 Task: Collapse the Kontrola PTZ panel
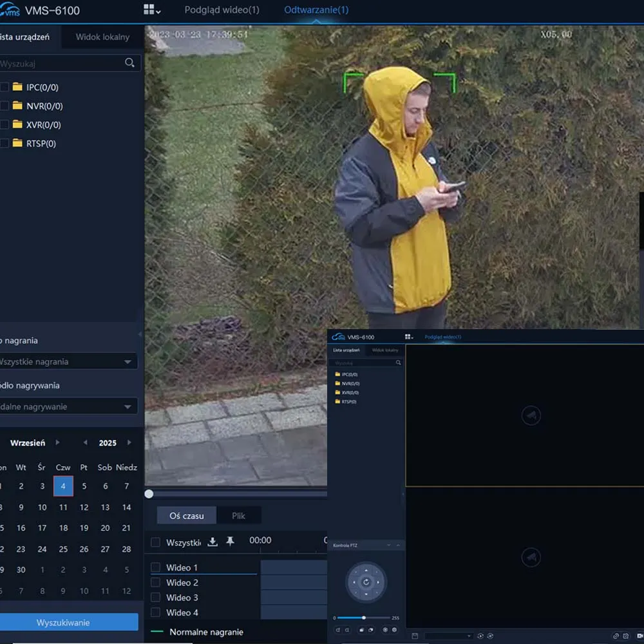point(398,545)
